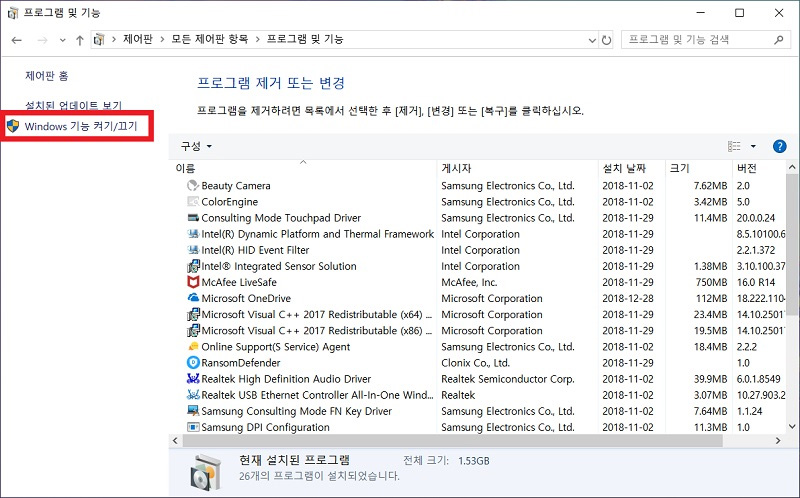Go back with the left arrow
The height and width of the screenshot is (498, 800).
point(16,40)
